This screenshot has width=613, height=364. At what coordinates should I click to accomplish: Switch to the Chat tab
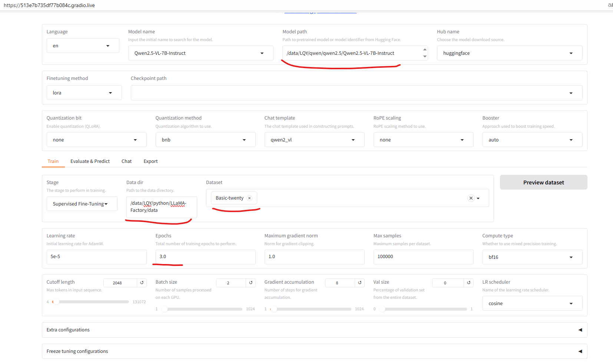coord(126,161)
